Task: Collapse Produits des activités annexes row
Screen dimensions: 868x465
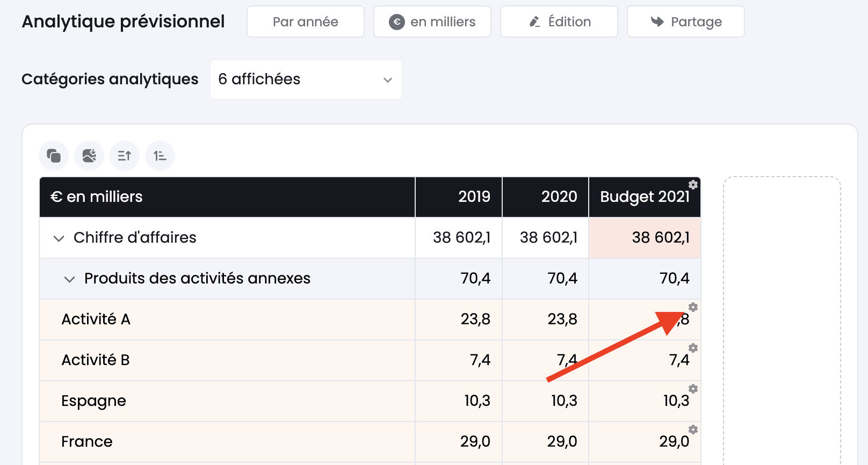Action: 69,279
